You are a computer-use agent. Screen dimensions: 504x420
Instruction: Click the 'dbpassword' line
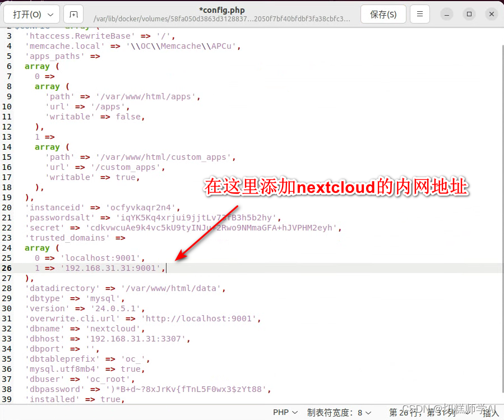click(148, 389)
